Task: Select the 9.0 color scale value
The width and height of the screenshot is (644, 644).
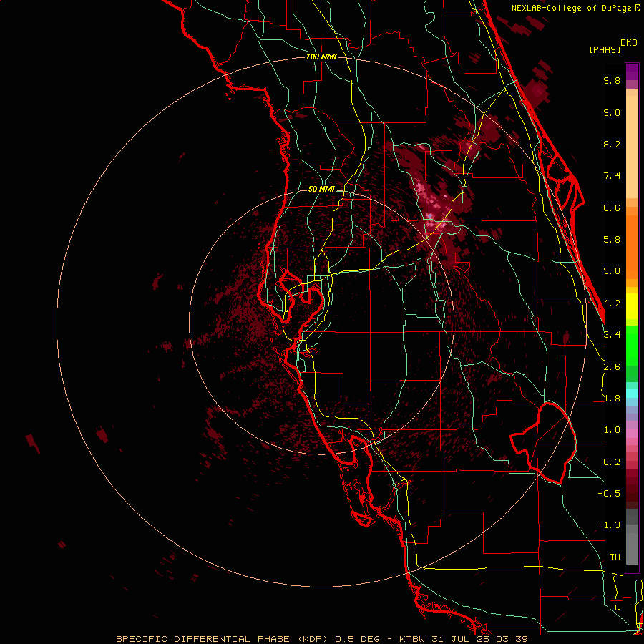Action: [612, 112]
